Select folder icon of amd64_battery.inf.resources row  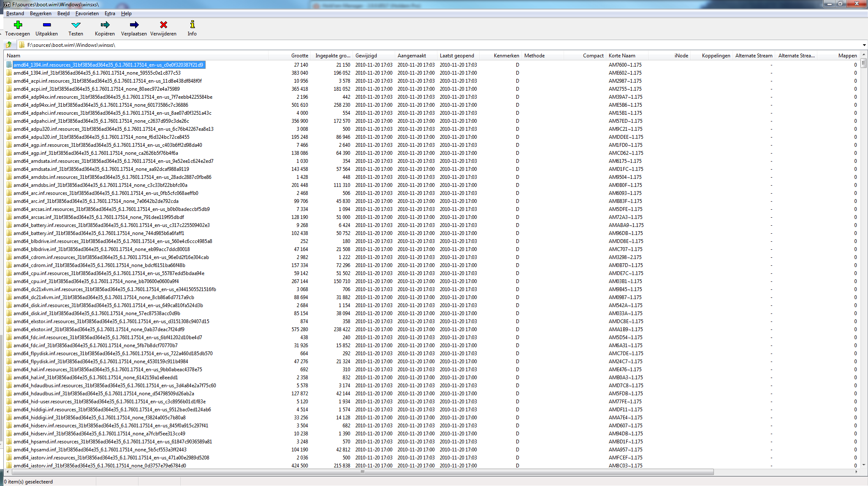(x=9, y=225)
